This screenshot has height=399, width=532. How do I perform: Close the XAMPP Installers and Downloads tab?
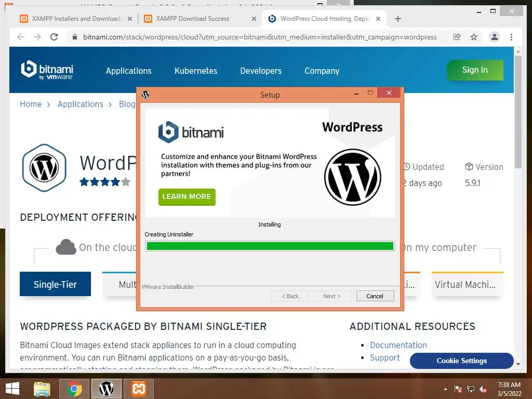click(129, 19)
